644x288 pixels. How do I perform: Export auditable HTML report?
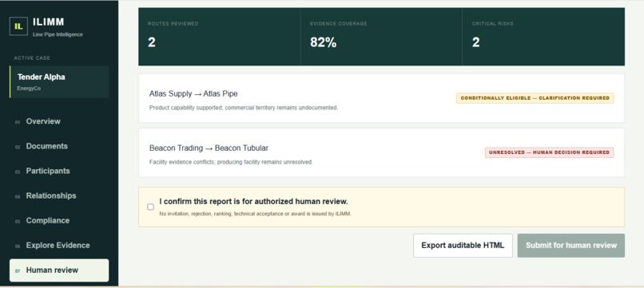click(463, 246)
